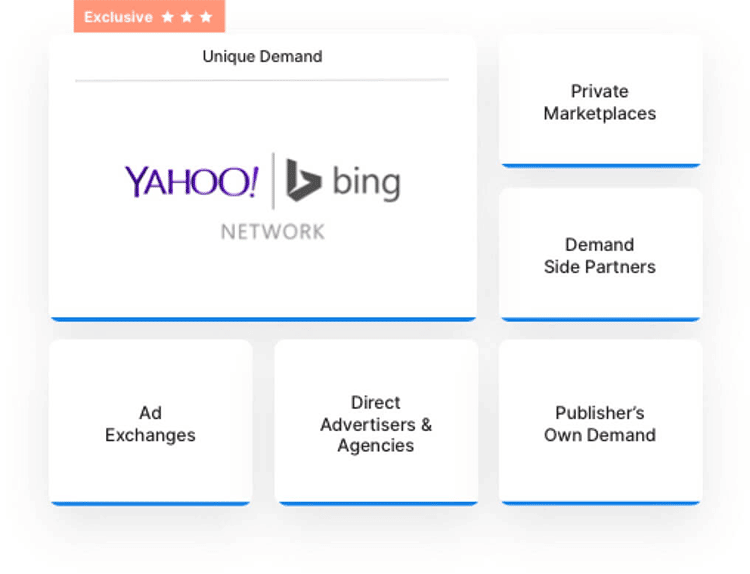This screenshot has width=750, height=574.
Task: Select Direct Advertisers & Agencies card
Action: pos(376,423)
